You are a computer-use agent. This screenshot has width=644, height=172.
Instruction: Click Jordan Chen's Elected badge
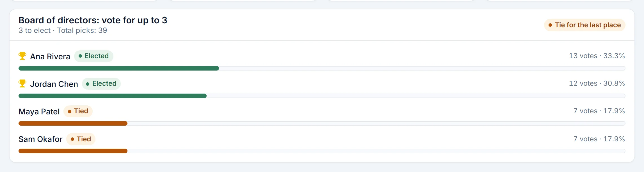pos(101,83)
